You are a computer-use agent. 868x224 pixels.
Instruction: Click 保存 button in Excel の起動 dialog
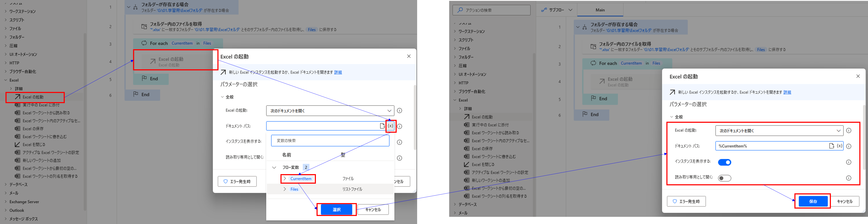813,201
